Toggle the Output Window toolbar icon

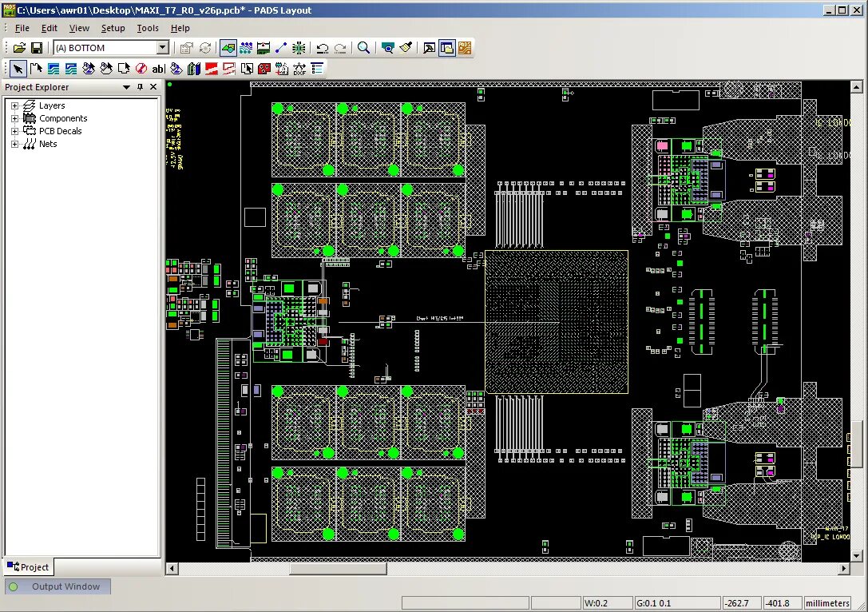[x=429, y=48]
